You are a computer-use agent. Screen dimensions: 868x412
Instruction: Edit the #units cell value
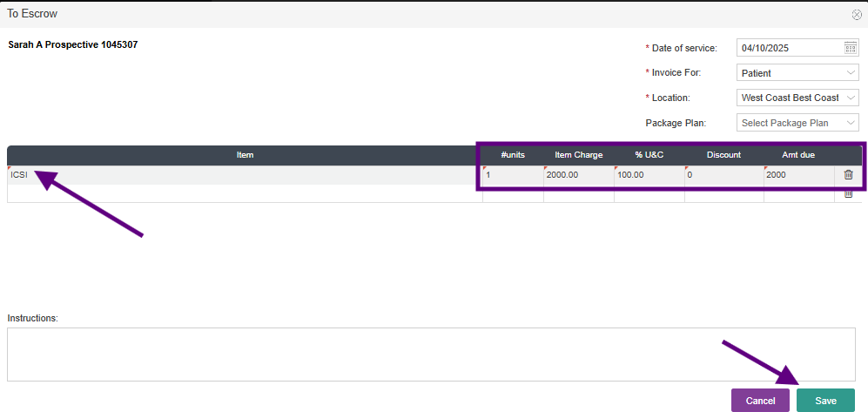coord(513,175)
